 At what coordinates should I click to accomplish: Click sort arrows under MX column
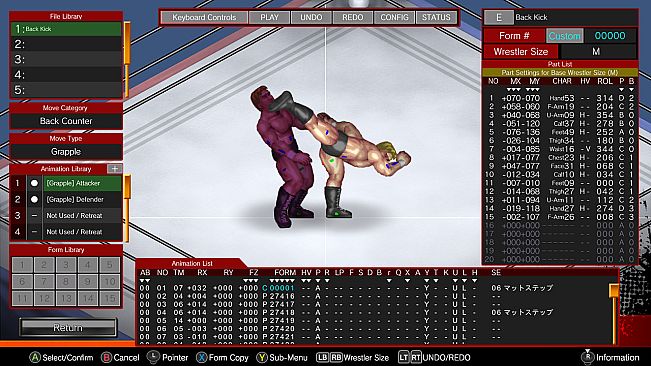[x=514, y=89]
